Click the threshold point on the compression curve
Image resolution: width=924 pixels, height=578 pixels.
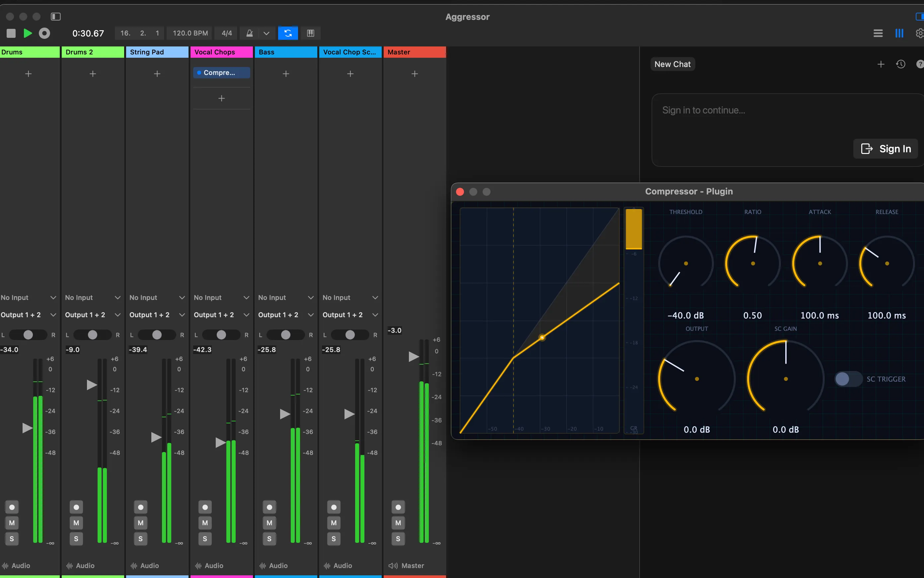542,337
